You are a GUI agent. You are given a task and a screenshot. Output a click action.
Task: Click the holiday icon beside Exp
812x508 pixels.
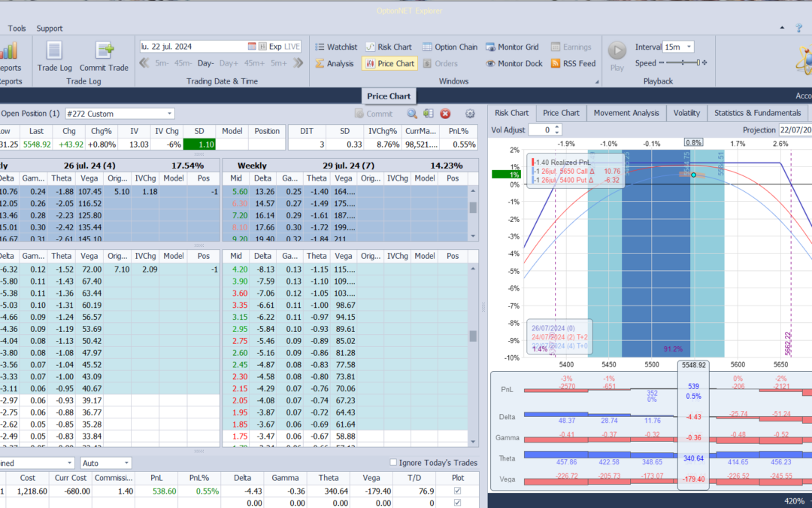(x=262, y=47)
